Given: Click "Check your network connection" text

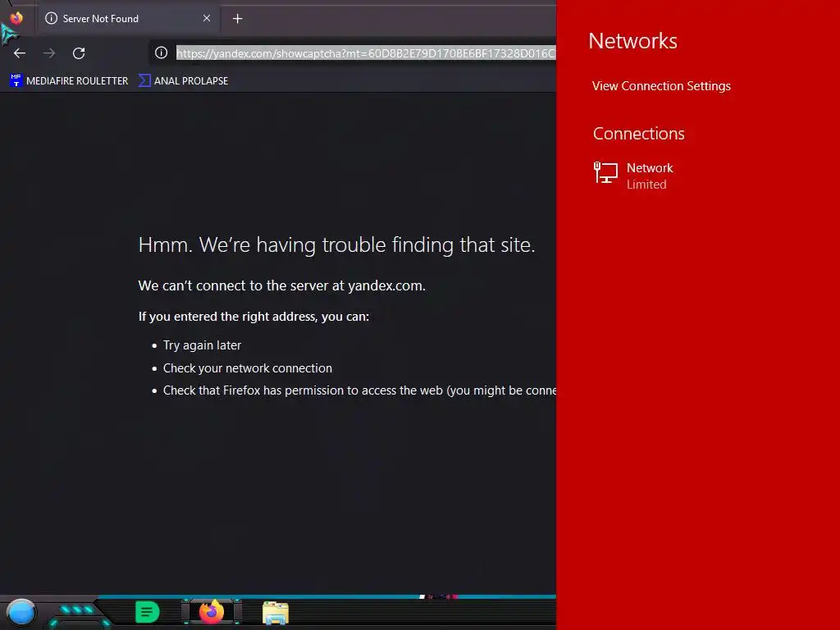Looking at the screenshot, I should point(248,368).
